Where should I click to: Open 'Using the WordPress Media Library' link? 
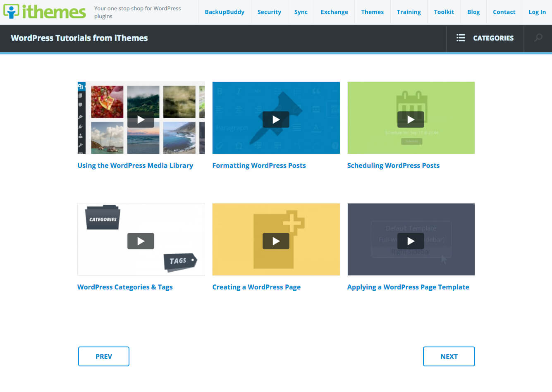pyautogui.click(x=135, y=165)
